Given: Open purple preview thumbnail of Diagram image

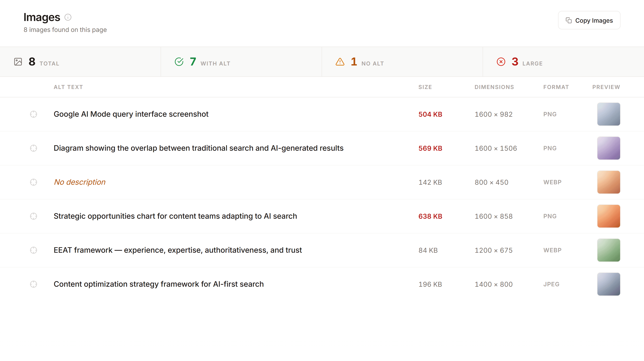Looking at the screenshot, I should [x=609, y=148].
